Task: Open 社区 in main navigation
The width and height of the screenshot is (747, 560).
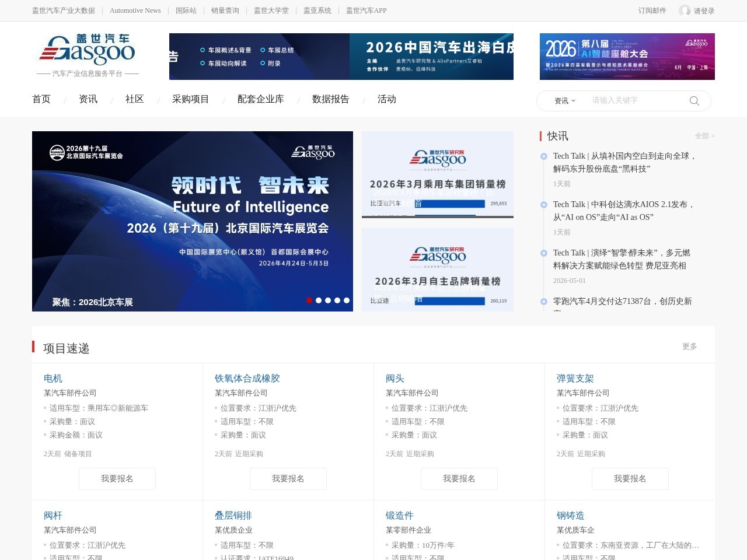Action: (135, 99)
